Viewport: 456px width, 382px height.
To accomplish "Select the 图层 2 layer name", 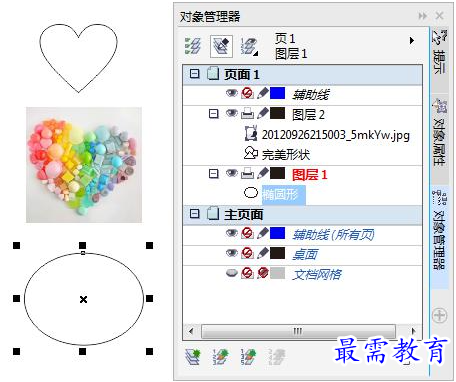I will click(308, 115).
